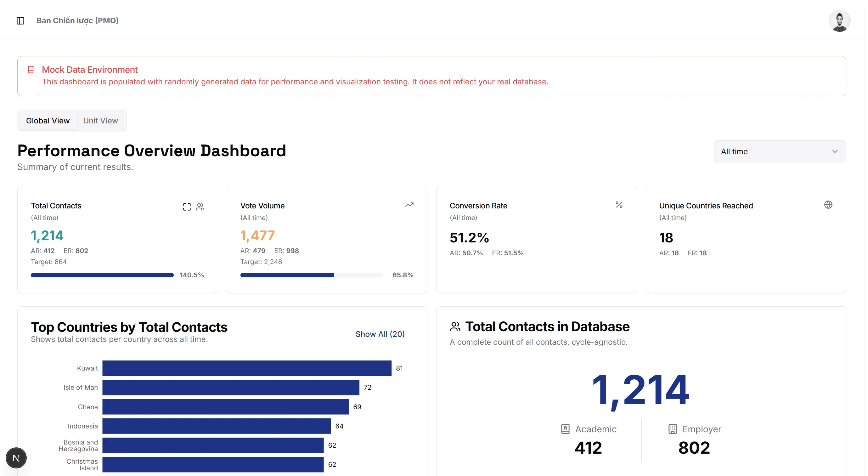Screen dimensions: 868x476
Task: Click the globe icon in Unique Countries Reached
Action: 828,205
